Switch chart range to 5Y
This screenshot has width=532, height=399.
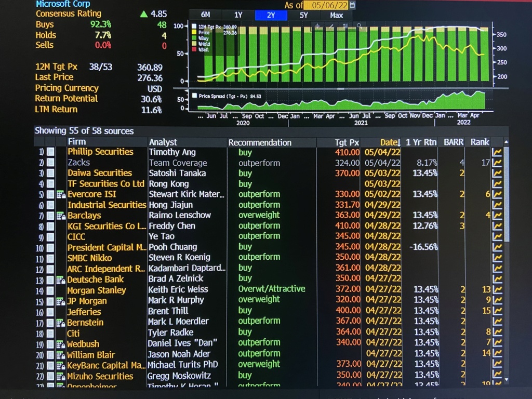[x=303, y=15]
